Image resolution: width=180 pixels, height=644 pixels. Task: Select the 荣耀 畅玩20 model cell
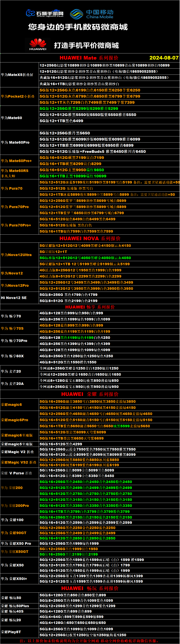click(x=20, y=620)
